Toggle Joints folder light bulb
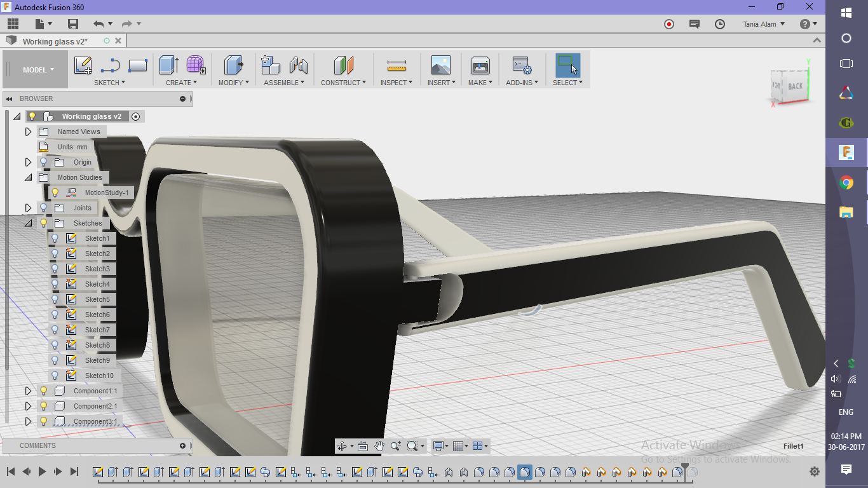This screenshot has height=488, width=868. pyautogui.click(x=43, y=208)
